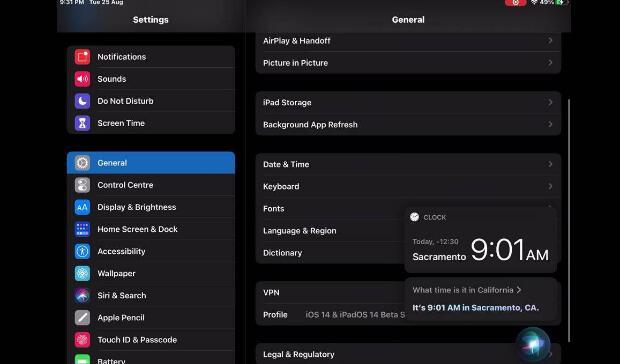620x364 pixels.
Task: Open the Notifications settings
Action: coord(151,57)
